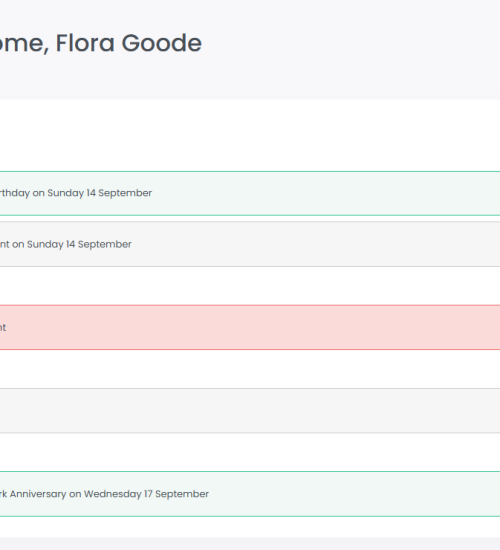Open the Work Anniversary on Wednesday 17 September notice
The width and height of the screenshot is (500, 550).
[250, 494]
